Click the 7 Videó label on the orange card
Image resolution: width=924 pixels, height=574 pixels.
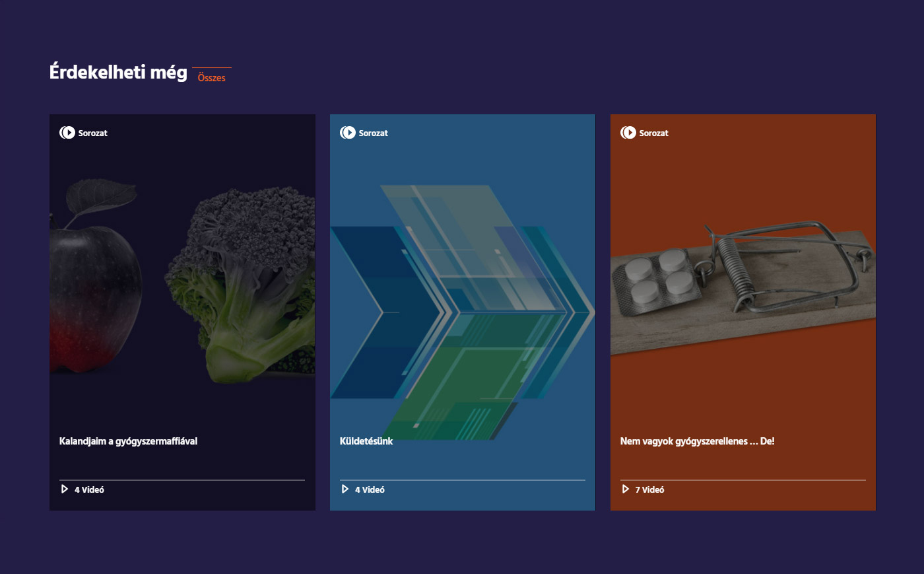(x=649, y=489)
